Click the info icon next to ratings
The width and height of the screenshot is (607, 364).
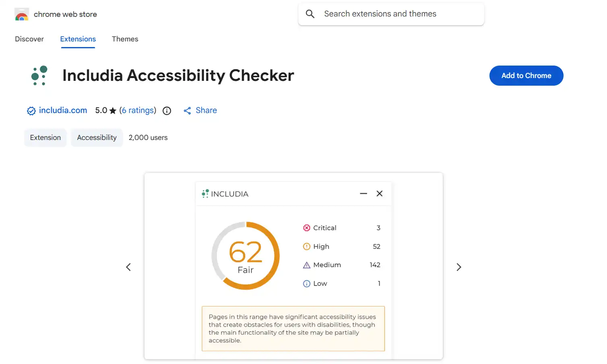(167, 111)
